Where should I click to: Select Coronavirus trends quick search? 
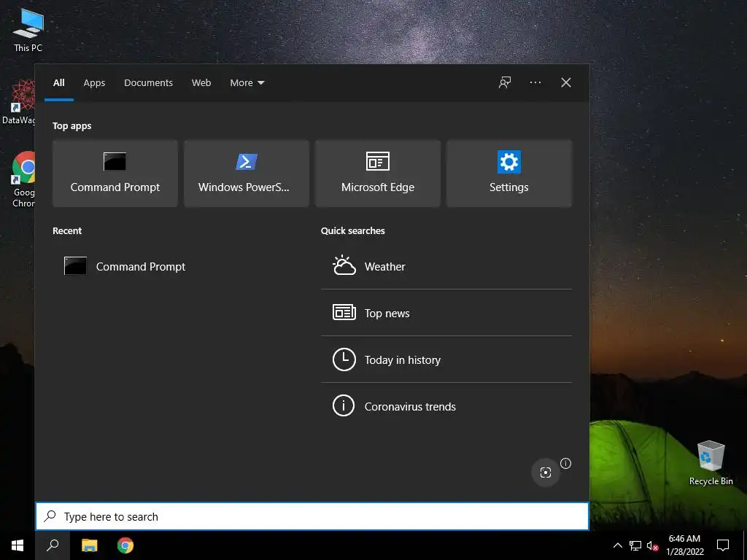point(446,406)
